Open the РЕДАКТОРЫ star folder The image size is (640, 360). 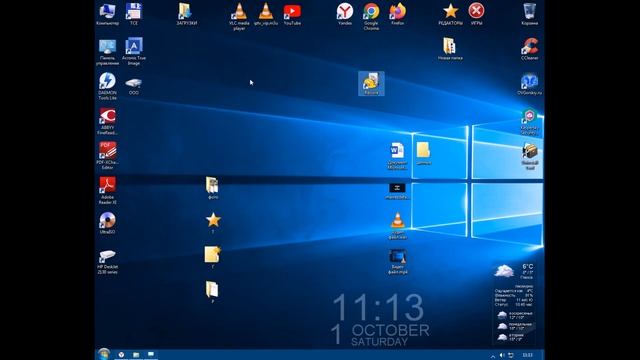[x=450, y=14]
